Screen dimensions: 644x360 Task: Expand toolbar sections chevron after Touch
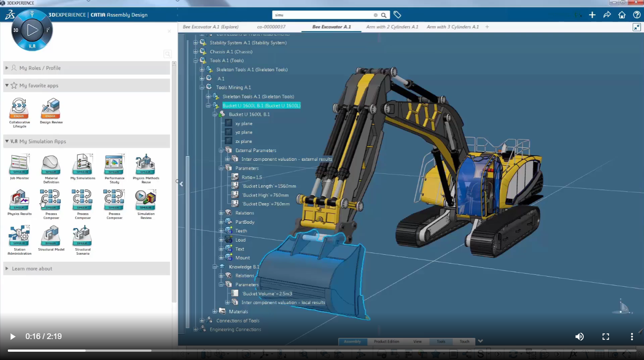480,341
